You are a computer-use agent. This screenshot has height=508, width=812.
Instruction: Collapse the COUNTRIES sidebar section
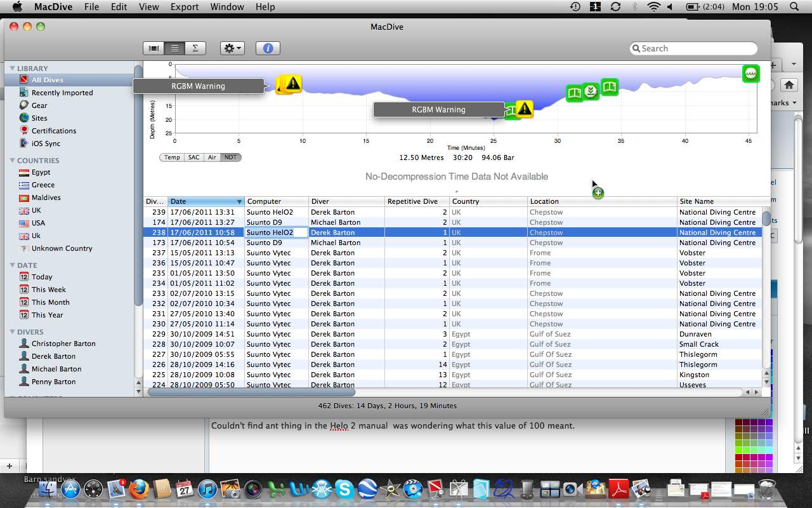[x=12, y=161]
